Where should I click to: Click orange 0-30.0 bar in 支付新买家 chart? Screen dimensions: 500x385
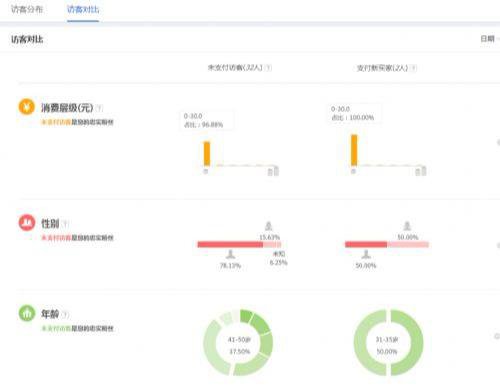coord(354,150)
